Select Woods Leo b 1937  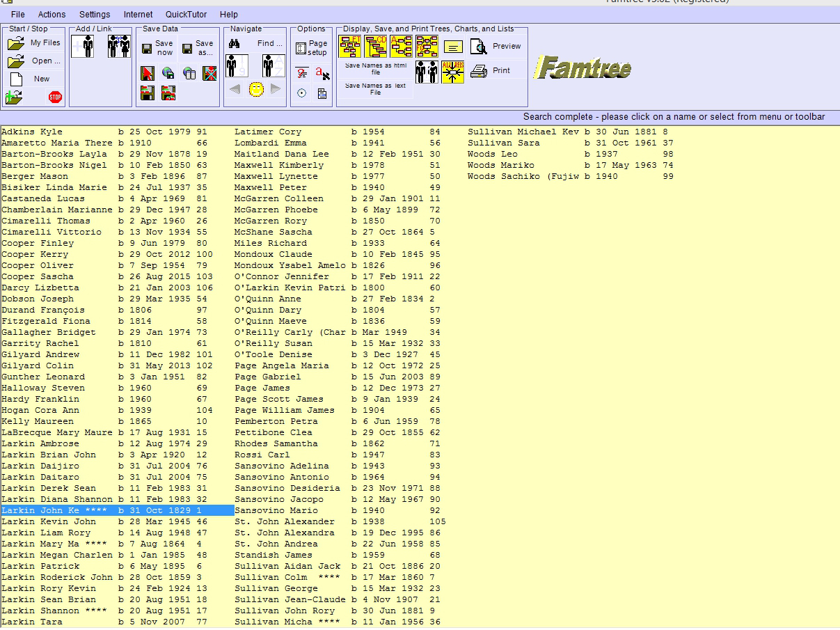tap(583, 154)
